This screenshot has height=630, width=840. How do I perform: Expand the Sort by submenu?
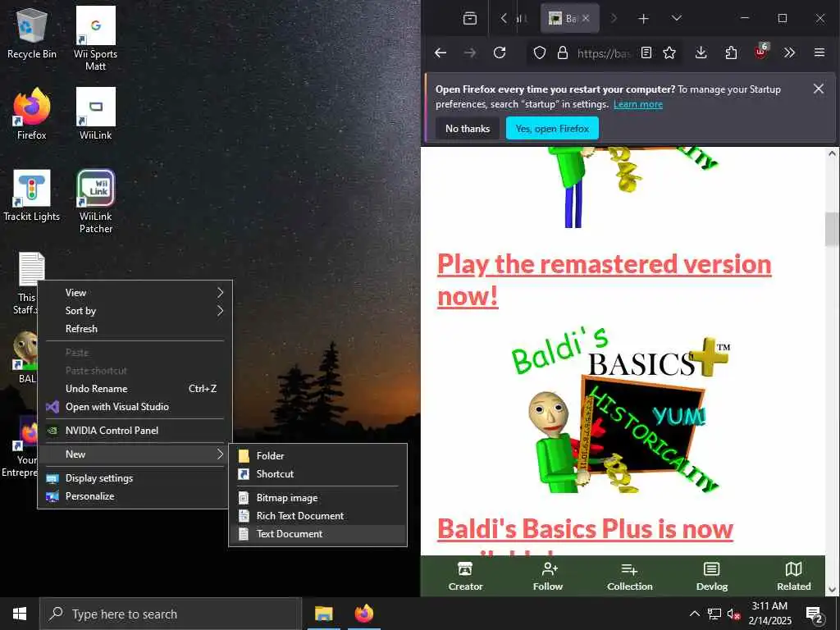coord(135,311)
